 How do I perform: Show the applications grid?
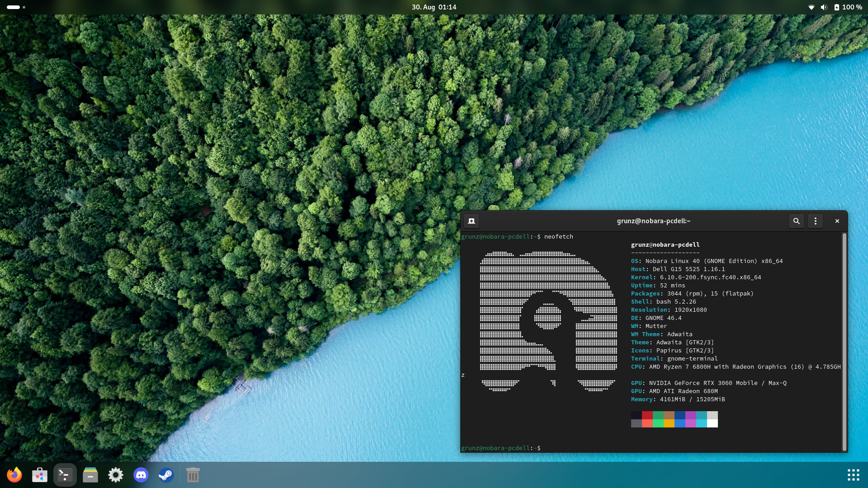[853, 475]
